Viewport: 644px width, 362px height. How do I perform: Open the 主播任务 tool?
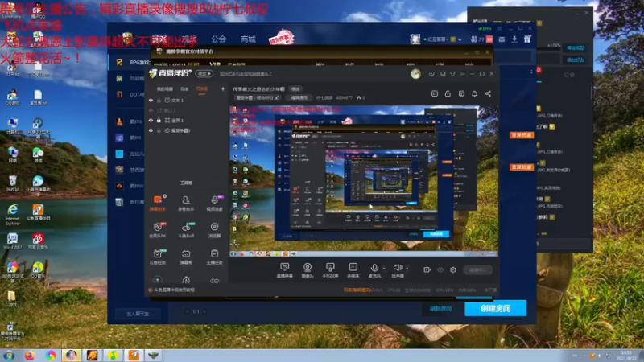coord(214,257)
